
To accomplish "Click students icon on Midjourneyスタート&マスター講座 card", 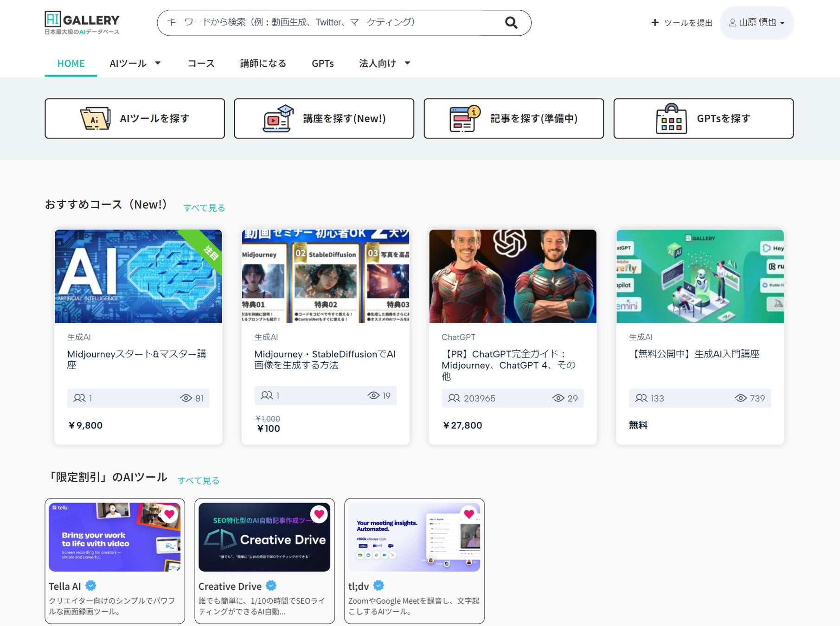I will click(79, 398).
